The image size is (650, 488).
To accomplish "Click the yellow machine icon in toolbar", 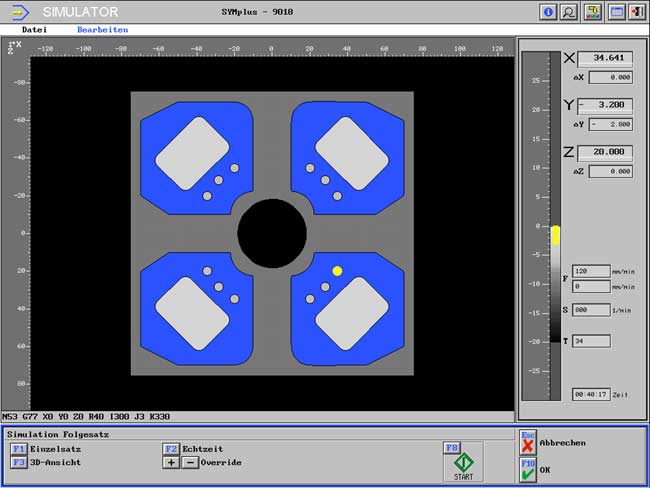I will pyautogui.click(x=593, y=12).
